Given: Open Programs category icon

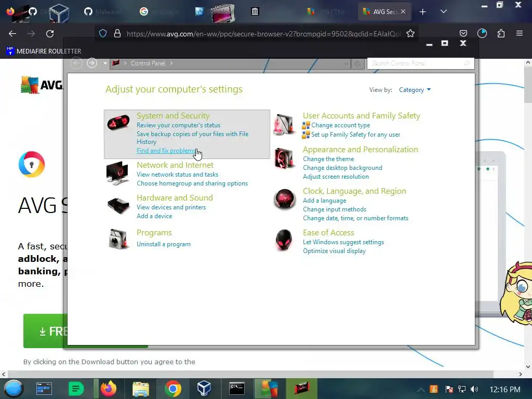Looking at the screenshot, I should coord(118,239).
